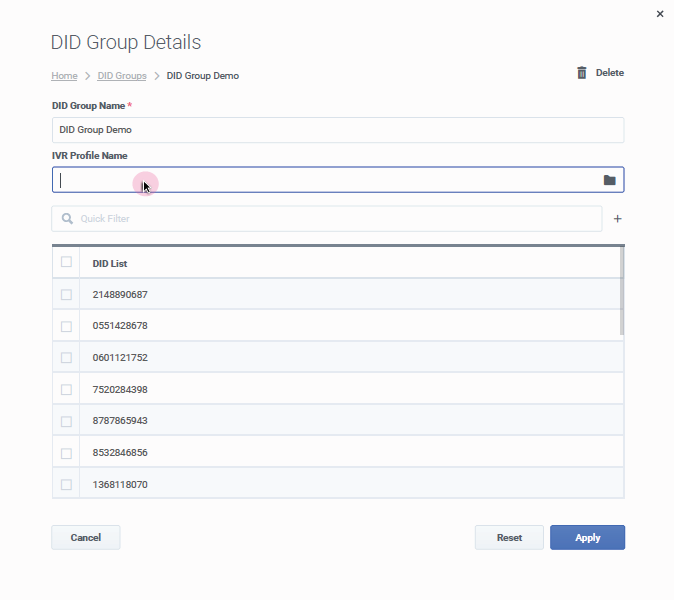This screenshot has height=600, width=674.
Task: Navigate to DID Groups breadcrumb
Action: click(x=122, y=76)
